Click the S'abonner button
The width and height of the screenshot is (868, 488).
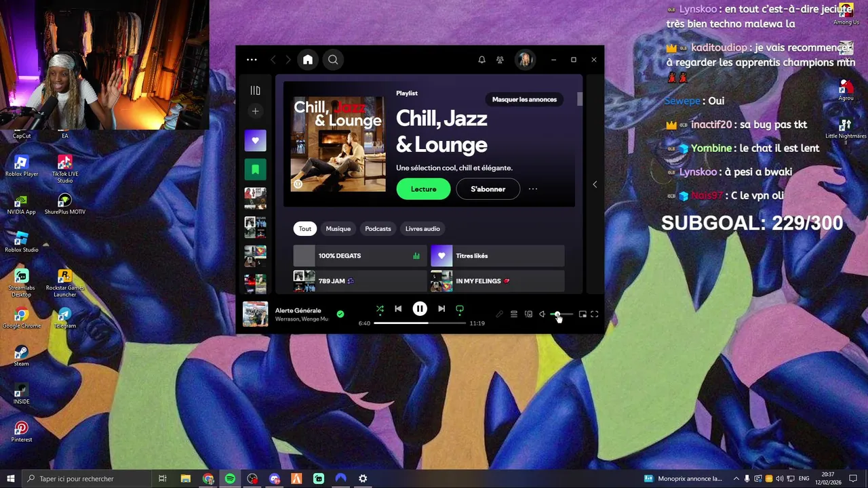coord(488,189)
